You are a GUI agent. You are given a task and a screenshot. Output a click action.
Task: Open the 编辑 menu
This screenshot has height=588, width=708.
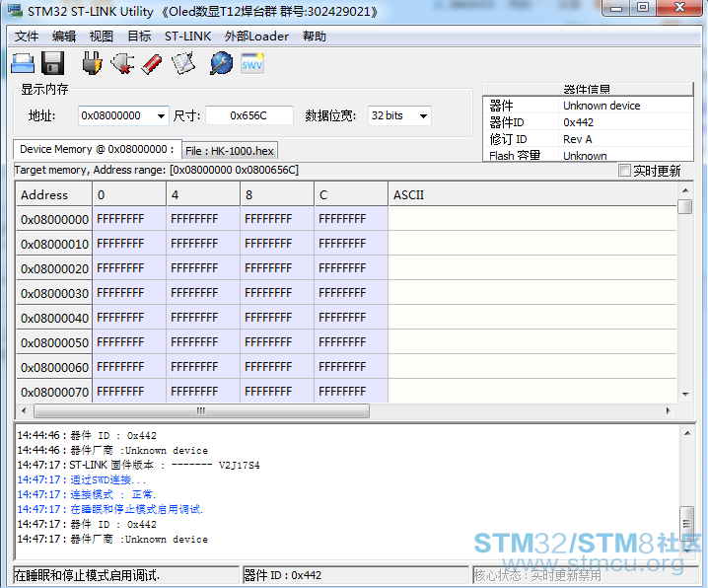pyautogui.click(x=64, y=37)
